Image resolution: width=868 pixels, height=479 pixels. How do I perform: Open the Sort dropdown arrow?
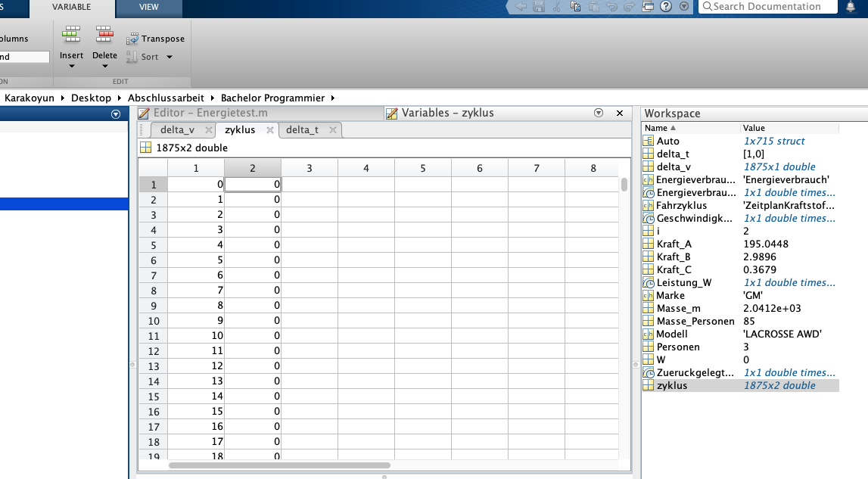[x=170, y=57]
